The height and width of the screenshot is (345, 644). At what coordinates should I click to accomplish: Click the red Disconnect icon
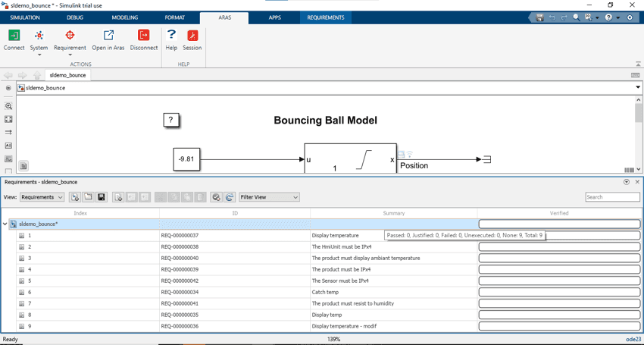point(144,36)
